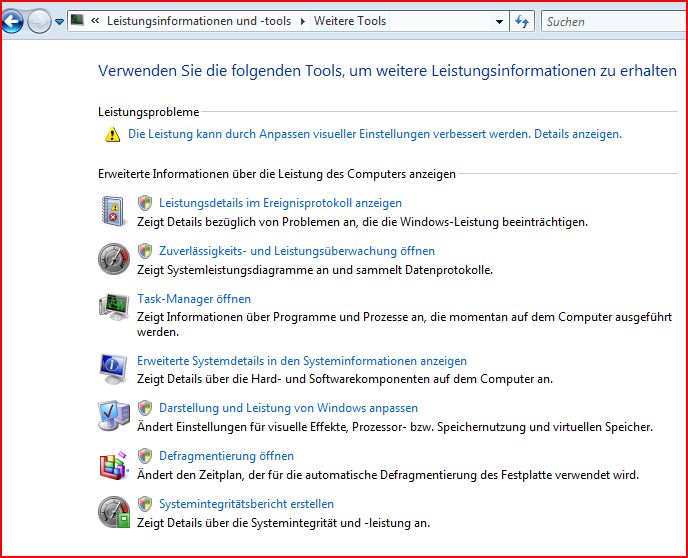Go back with the blue Back arrow

(x=12, y=21)
